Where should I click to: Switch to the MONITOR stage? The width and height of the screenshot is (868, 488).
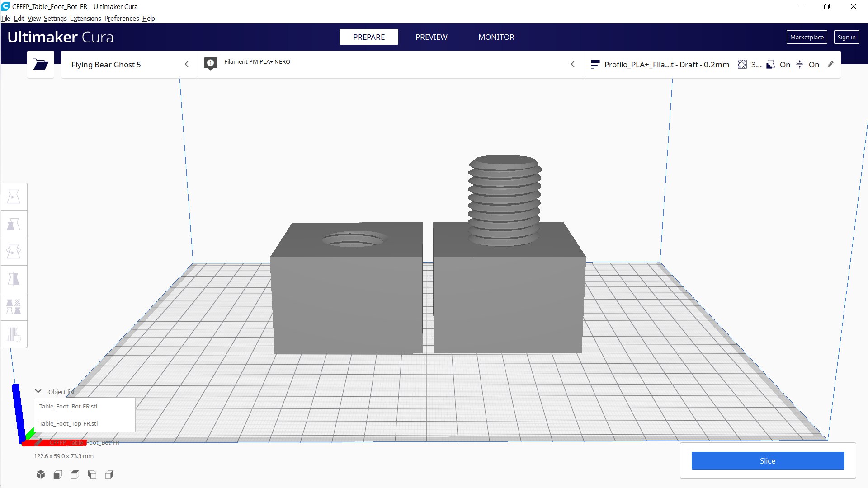point(496,37)
